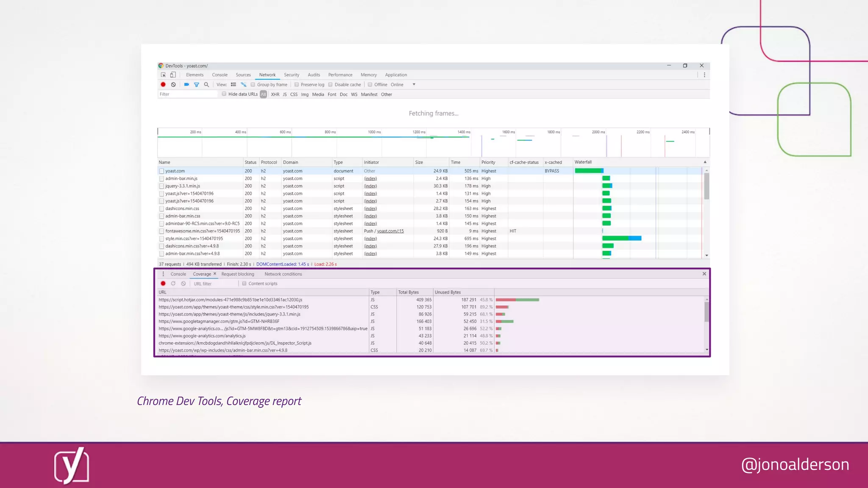868x488 pixels.
Task: Enable Preserve log checkbox
Action: 297,85
